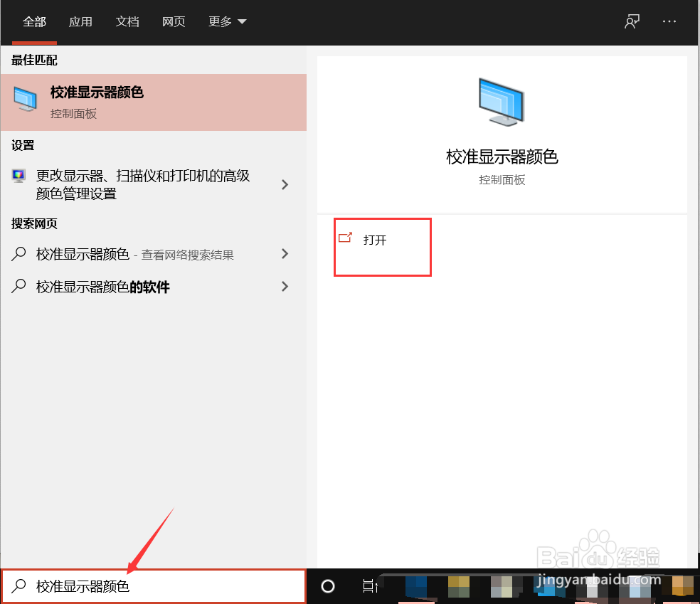The height and width of the screenshot is (604, 700).
Task: Click the color management settings icon
Action: coord(19,176)
